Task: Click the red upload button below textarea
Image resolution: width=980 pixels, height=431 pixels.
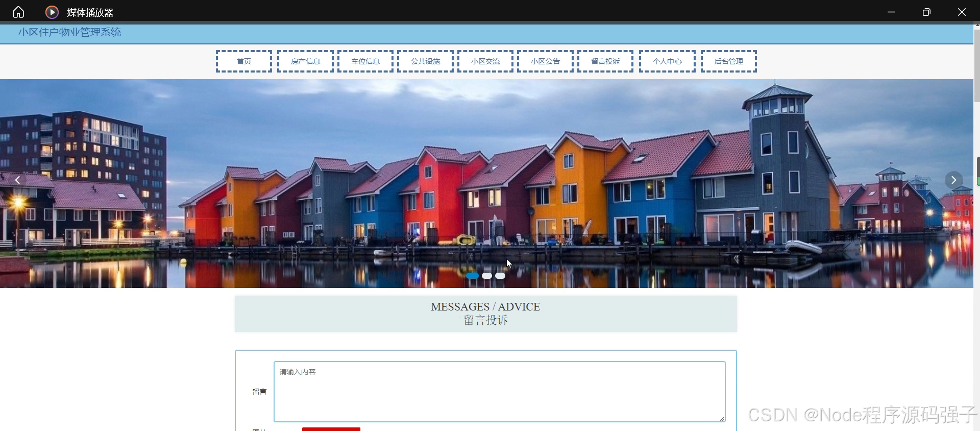Action: tap(331, 429)
